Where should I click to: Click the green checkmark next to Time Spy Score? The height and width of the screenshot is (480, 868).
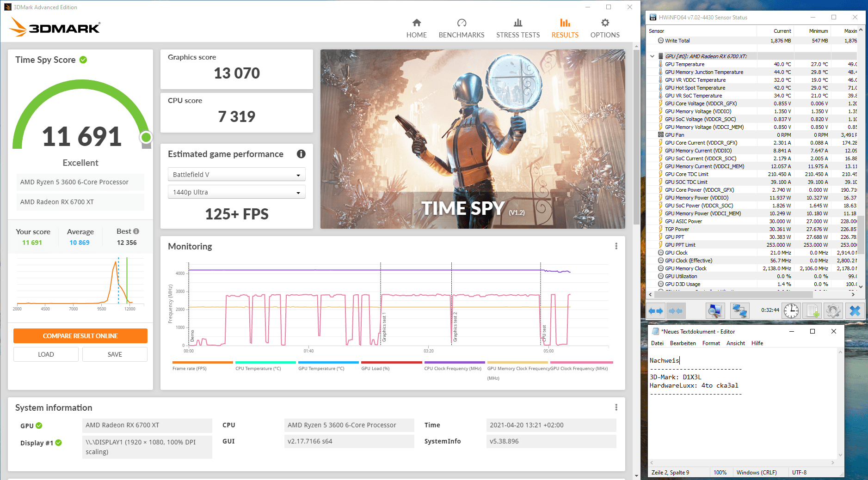click(83, 60)
